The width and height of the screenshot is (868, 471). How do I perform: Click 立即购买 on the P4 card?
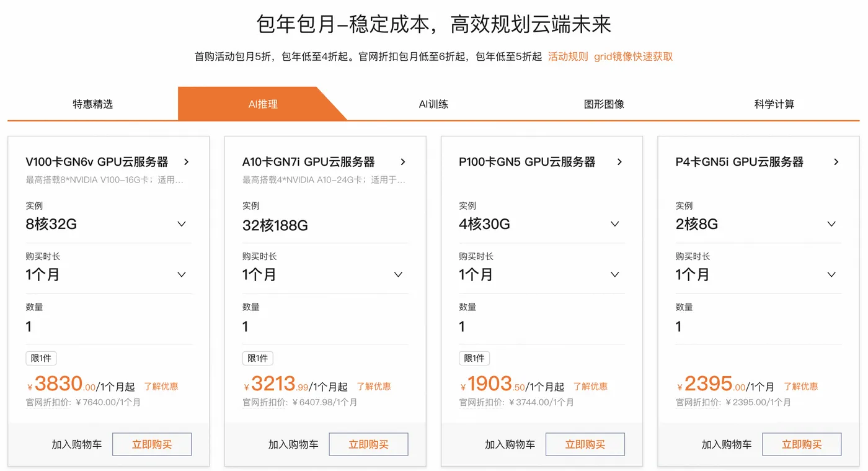(802, 444)
